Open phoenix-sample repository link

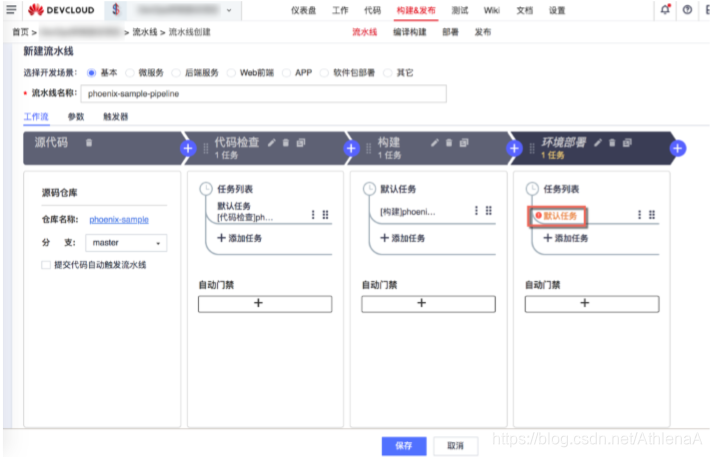[x=119, y=219]
